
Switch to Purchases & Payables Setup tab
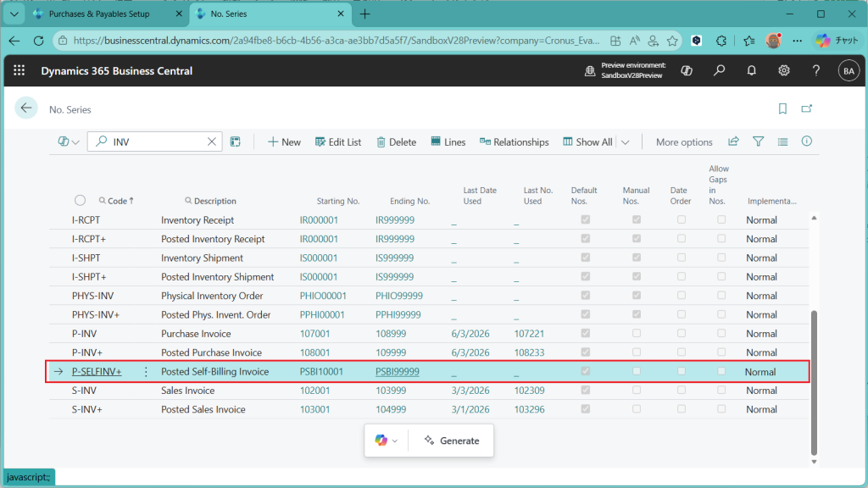click(x=98, y=14)
